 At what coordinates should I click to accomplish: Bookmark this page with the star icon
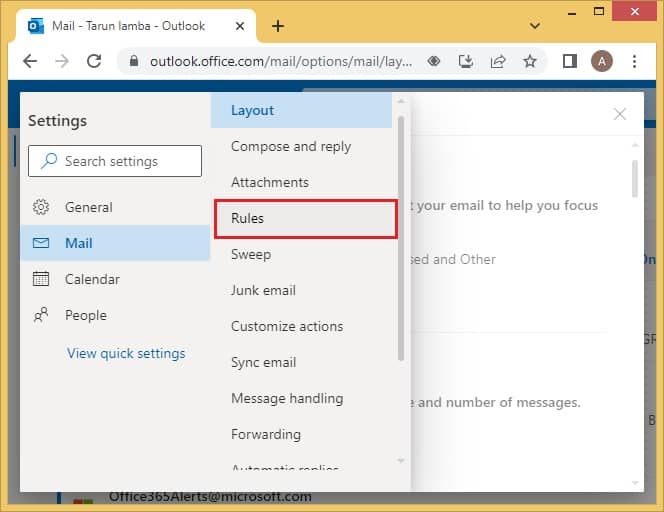[x=530, y=61]
